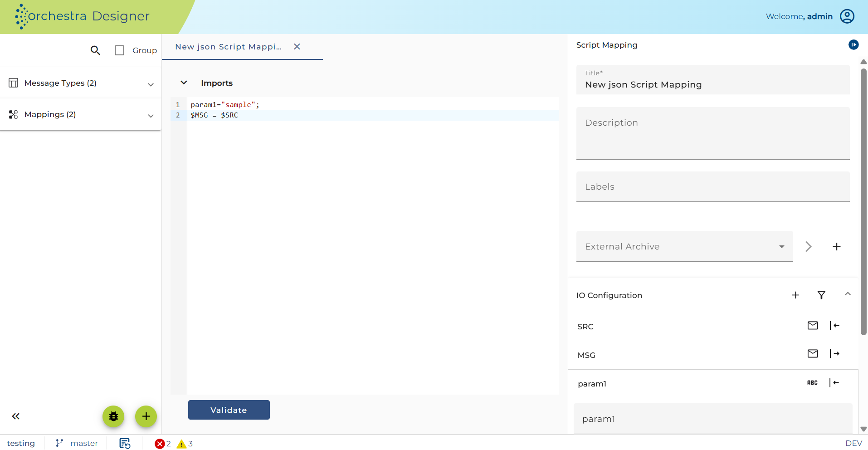Select the MSG row
Image resolution: width=868 pixels, height=450 pixels.
coord(713,355)
